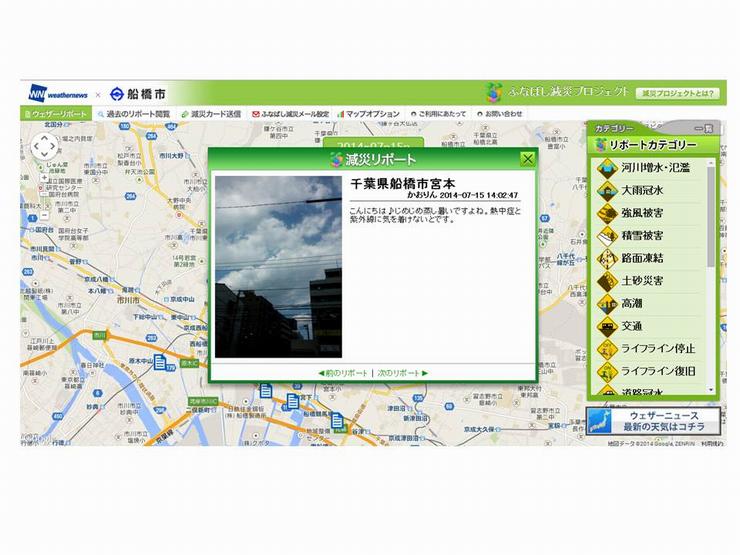740x555 pixels.
Task: Open the ウェザーリポート tab
Action: tap(56, 114)
